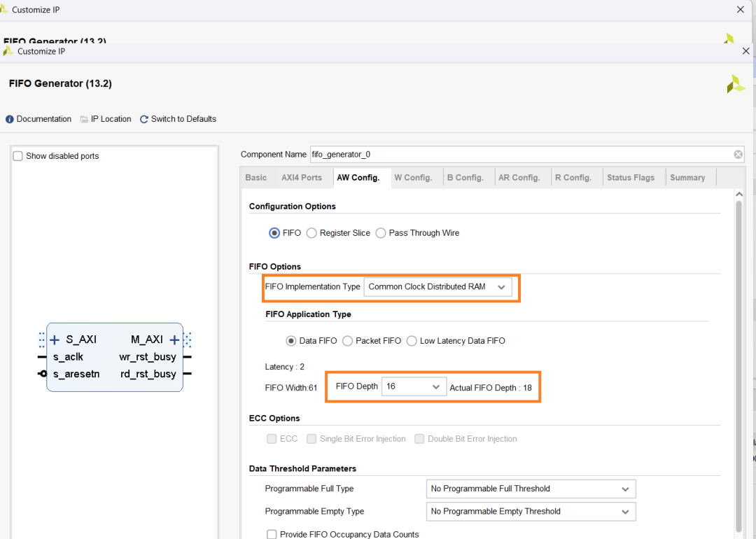Go to the Summary tab
This screenshot has height=539, width=756.
[x=687, y=178]
